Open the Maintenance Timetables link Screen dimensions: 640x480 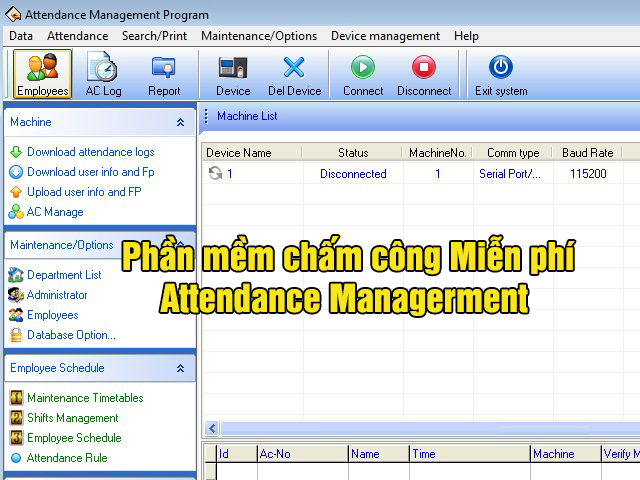coord(85,398)
